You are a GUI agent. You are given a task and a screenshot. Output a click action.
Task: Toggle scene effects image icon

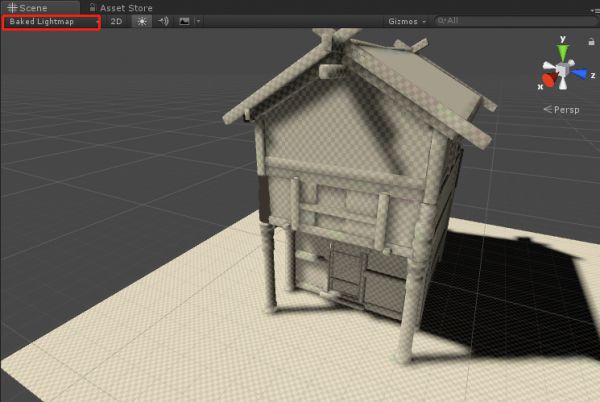coord(184,21)
